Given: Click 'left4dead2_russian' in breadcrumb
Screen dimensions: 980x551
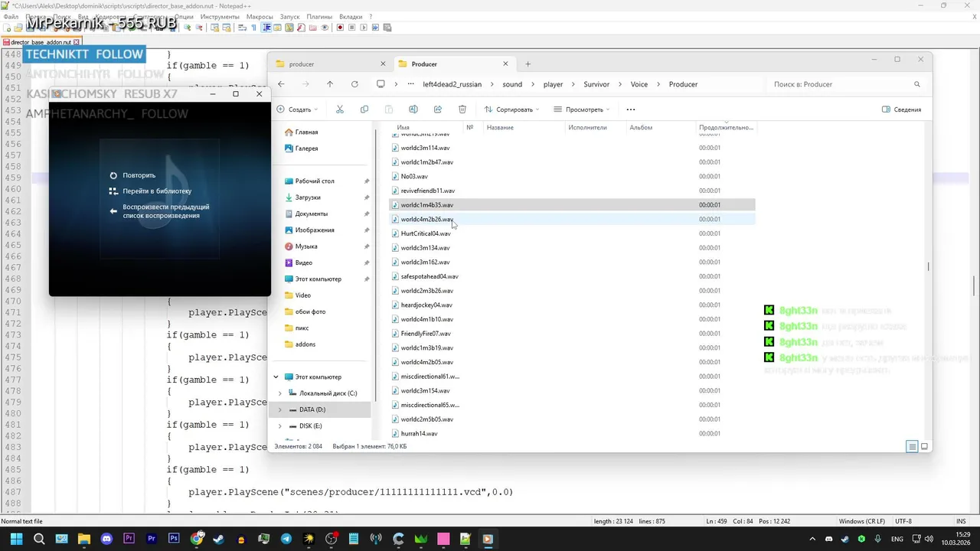Looking at the screenshot, I should [x=452, y=84].
